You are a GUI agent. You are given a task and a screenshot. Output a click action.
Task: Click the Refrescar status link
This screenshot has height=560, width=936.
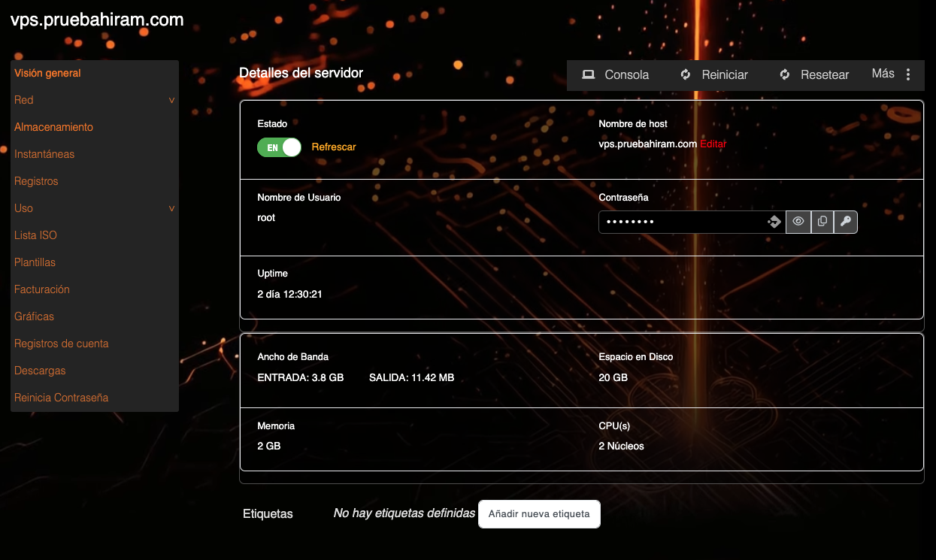334,147
